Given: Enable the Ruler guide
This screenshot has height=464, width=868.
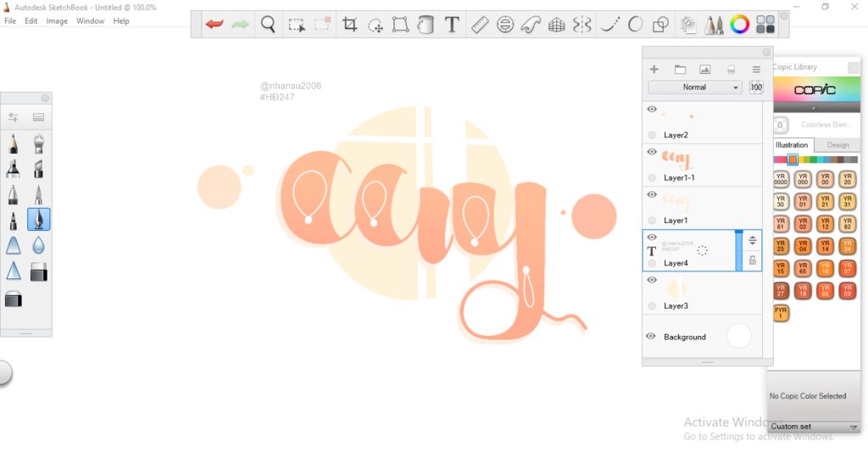Looking at the screenshot, I should click(x=480, y=25).
